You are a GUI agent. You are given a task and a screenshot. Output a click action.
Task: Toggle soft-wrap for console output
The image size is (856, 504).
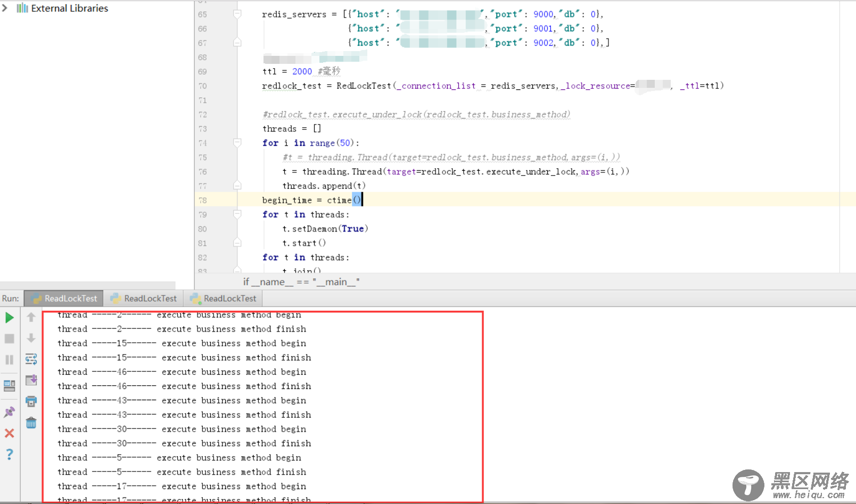(x=31, y=359)
